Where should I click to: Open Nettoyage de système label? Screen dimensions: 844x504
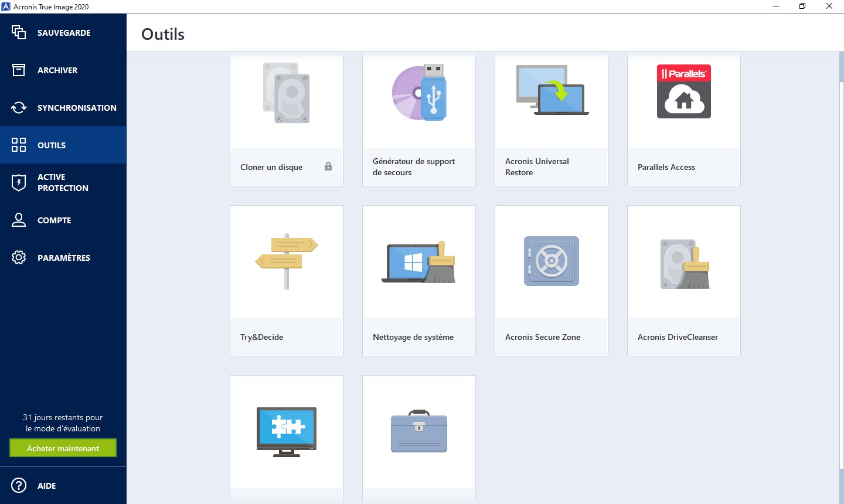coord(413,337)
